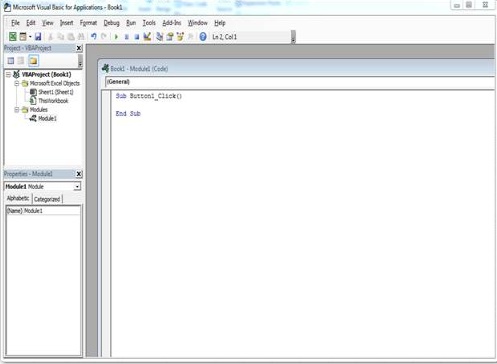This screenshot has width=497, height=364.
Task: Open the Debug menu
Action: [111, 23]
